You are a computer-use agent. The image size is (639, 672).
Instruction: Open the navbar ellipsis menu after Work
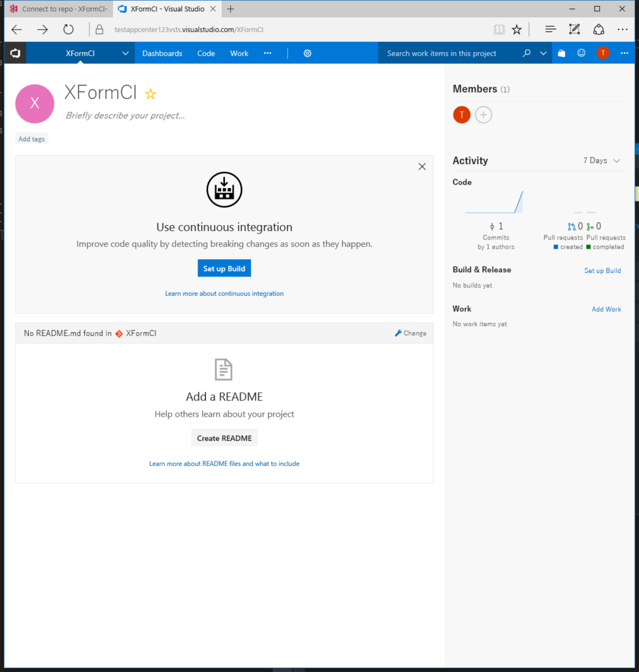pos(268,53)
